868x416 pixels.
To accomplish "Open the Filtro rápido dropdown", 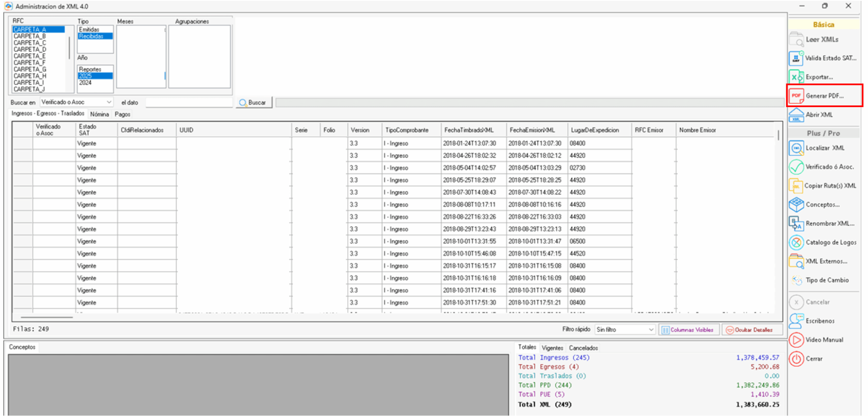I will (624, 329).
